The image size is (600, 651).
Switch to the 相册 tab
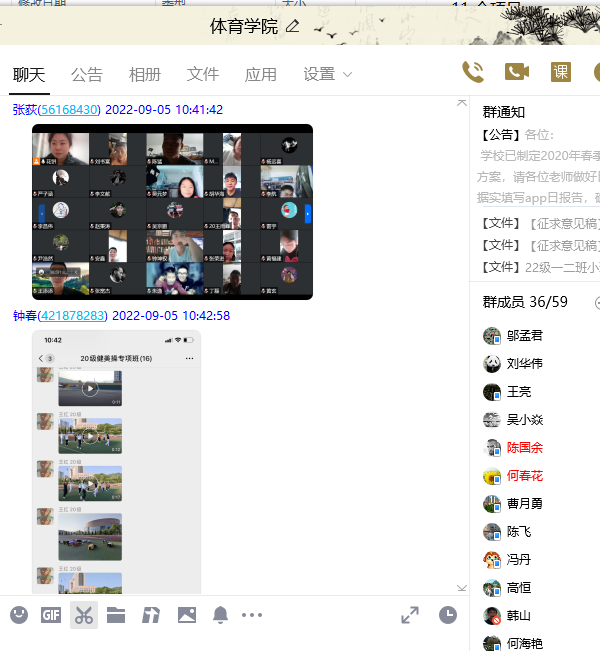[x=145, y=74]
